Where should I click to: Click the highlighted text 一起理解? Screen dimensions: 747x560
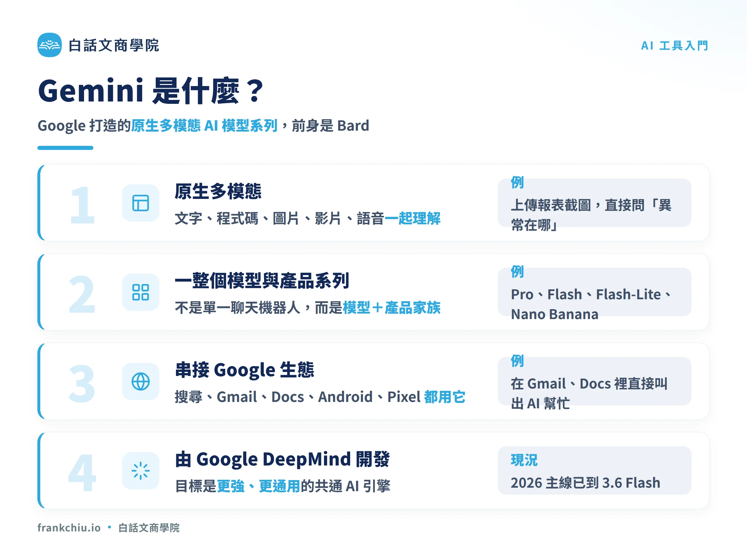(x=413, y=218)
